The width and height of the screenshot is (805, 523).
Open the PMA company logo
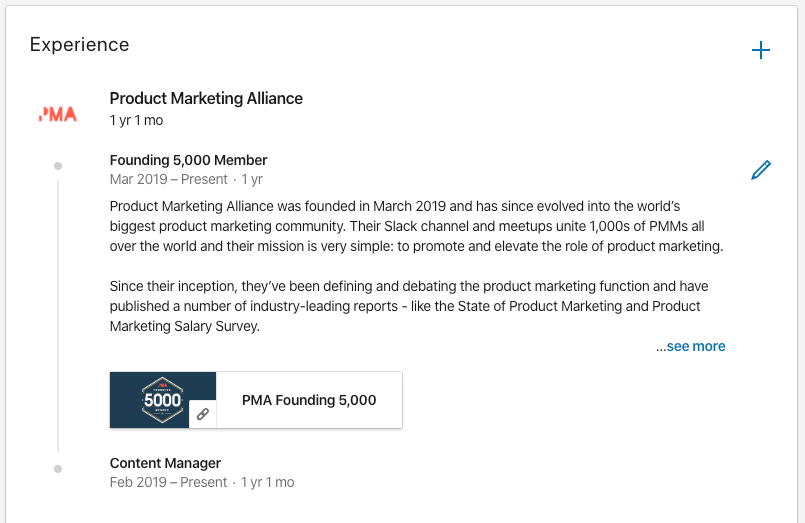click(x=57, y=115)
